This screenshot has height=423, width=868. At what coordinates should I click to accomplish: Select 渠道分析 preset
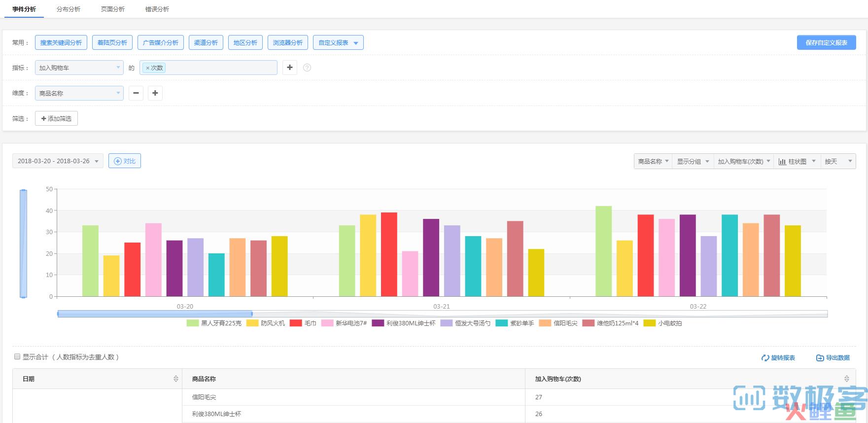[206, 42]
